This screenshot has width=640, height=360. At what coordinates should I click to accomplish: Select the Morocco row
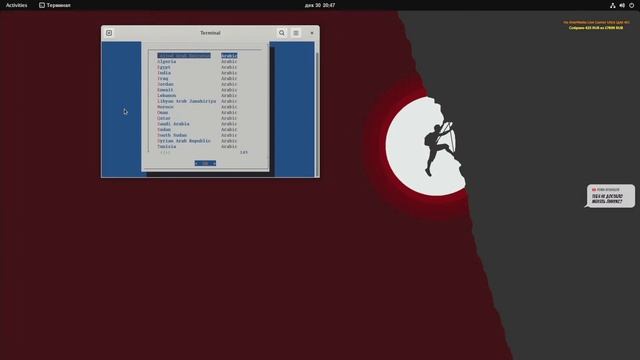pos(197,107)
